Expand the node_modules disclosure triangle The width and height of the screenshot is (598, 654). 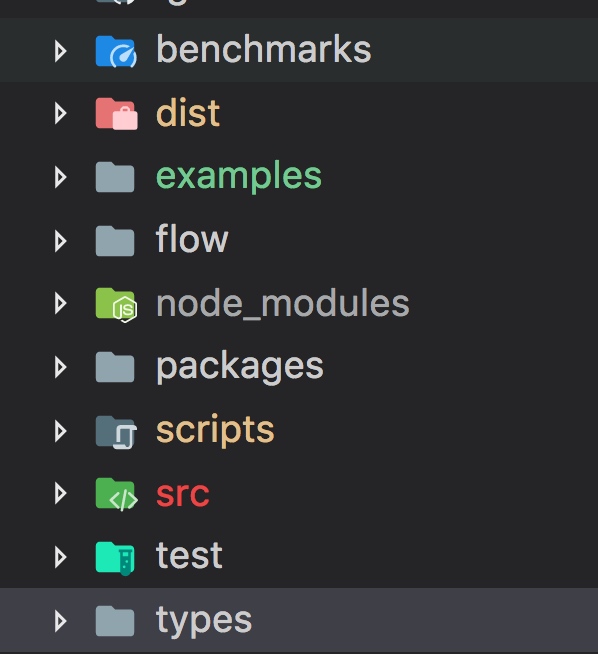(x=60, y=304)
